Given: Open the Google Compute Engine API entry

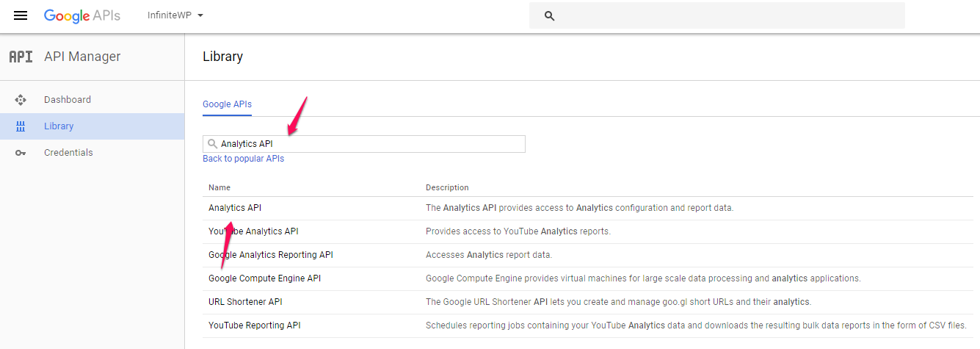Looking at the screenshot, I should (x=264, y=278).
